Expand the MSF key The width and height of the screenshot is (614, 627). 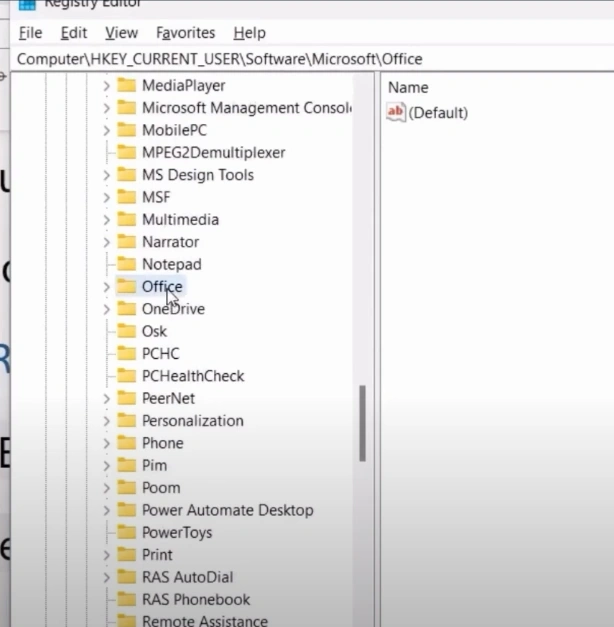tap(106, 198)
